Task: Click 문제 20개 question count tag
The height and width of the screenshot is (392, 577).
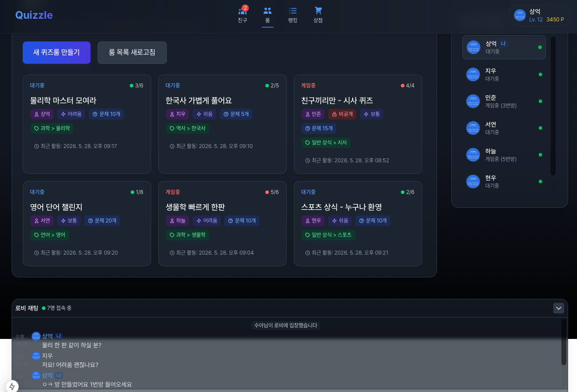Action: (102, 221)
